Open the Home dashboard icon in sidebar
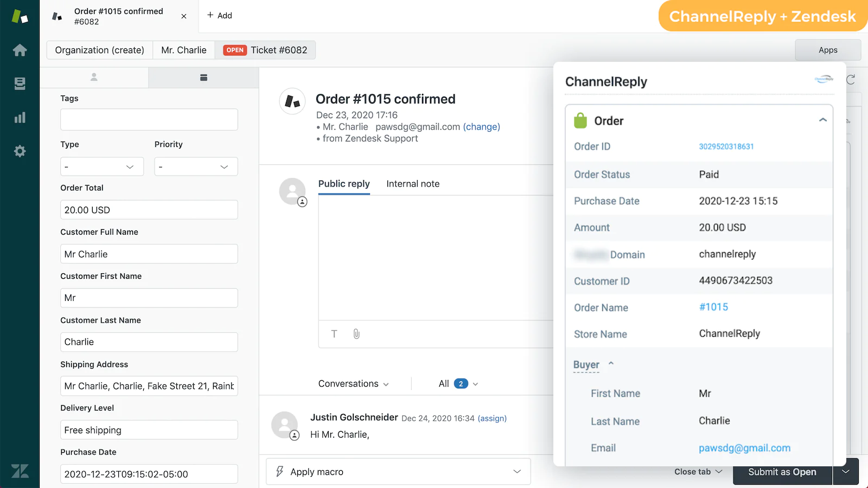 tap(20, 50)
